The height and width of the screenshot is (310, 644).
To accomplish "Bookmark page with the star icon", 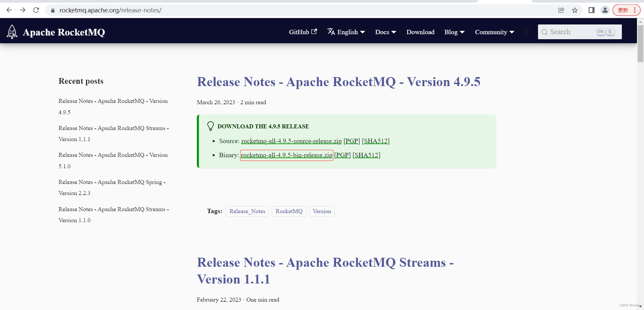I will coord(575,10).
